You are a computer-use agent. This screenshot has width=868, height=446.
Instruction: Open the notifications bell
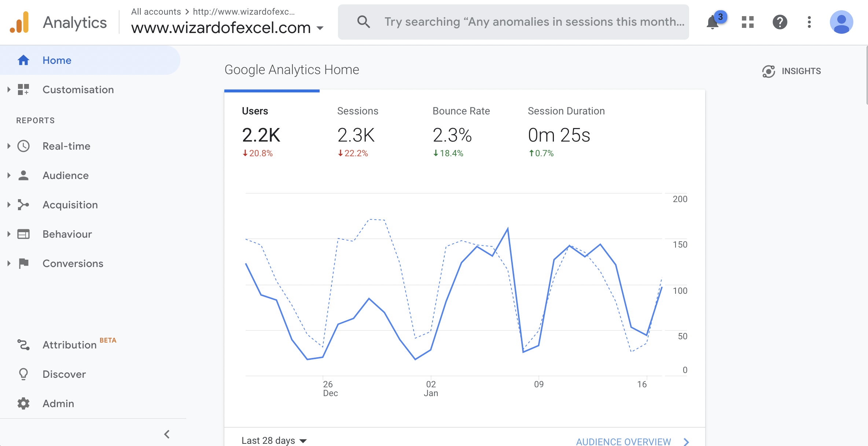[x=713, y=22]
